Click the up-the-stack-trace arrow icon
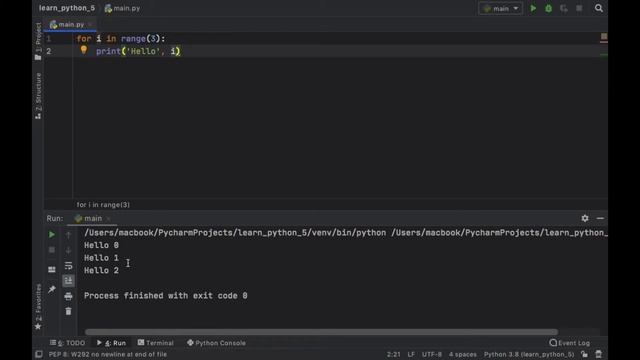 (68, 235)
